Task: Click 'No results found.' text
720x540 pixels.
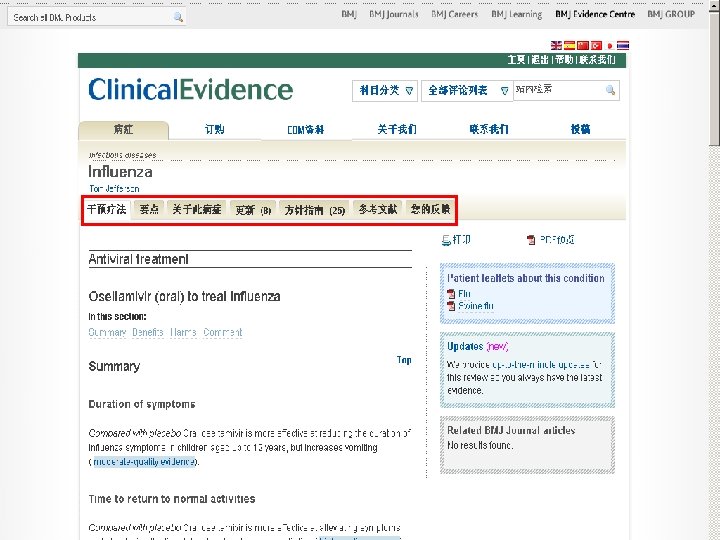Action: coord(480,445)
